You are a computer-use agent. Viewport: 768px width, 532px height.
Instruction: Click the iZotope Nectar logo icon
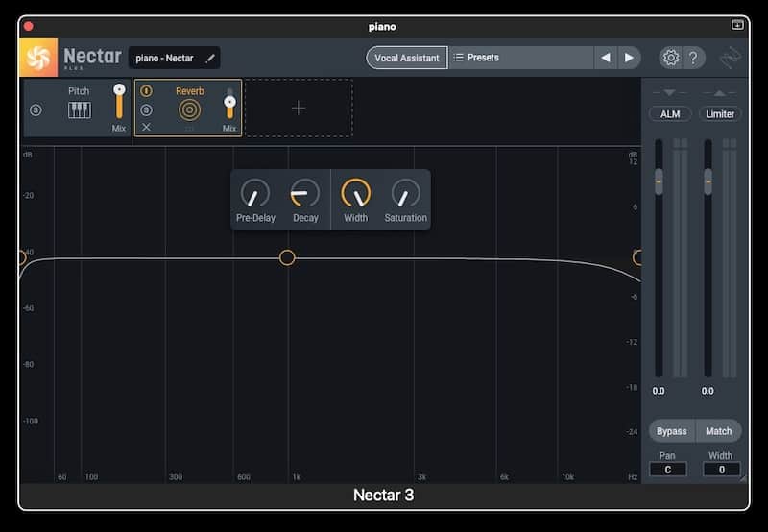(38, 58)
